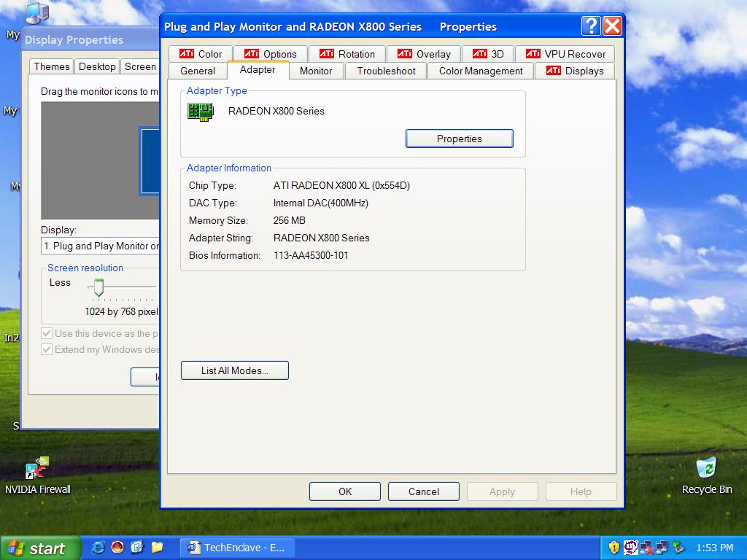Toggle Use this device as primary checkbox

pyautogui.click(x=47, y=333)
